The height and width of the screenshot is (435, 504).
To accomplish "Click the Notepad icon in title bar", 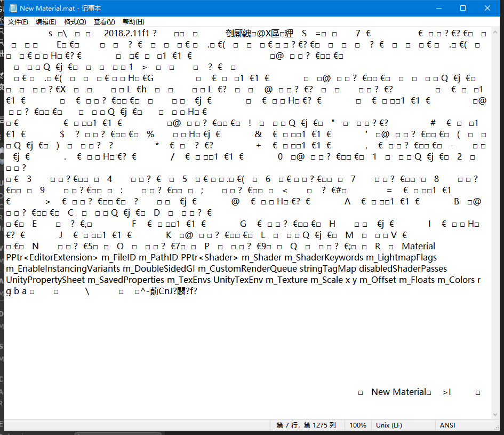I will pyautogui.click(x=12, y=8).
